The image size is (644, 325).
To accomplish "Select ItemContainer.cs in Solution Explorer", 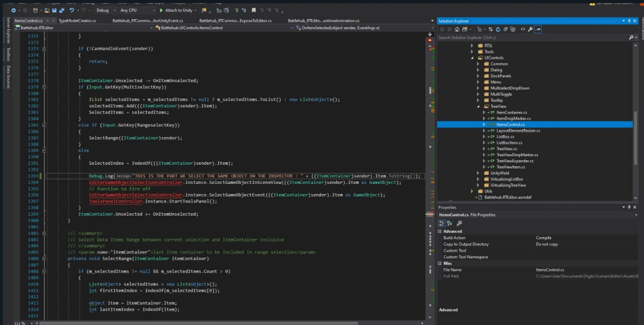I will point(512,112).
